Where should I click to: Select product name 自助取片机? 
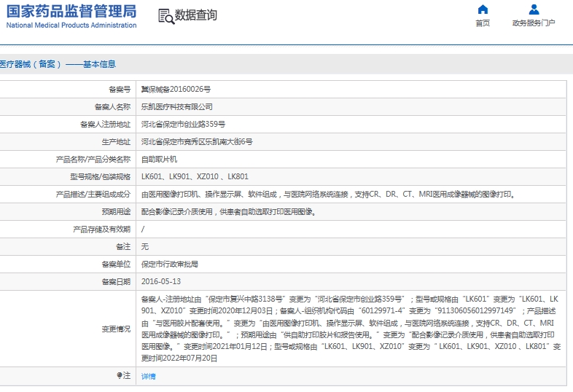coord(159,160)
